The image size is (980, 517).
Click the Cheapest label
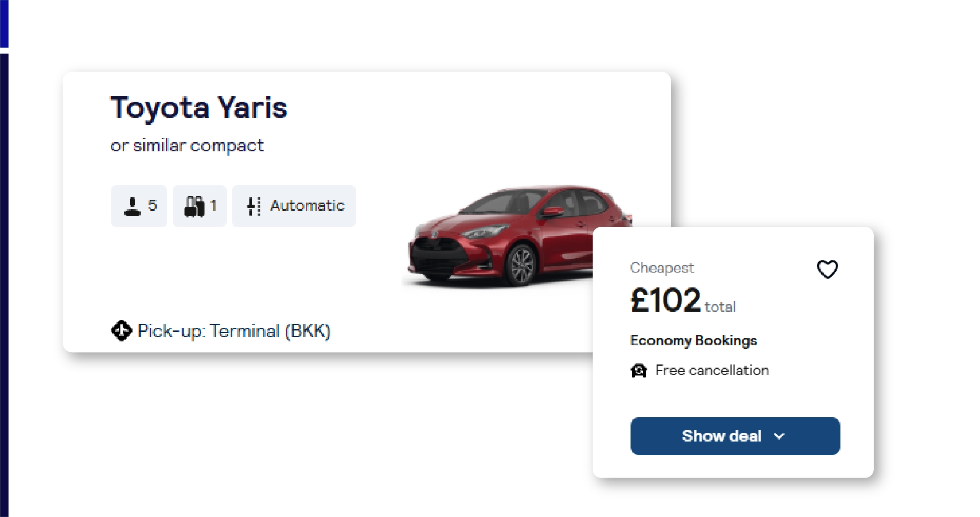(661, 268)
